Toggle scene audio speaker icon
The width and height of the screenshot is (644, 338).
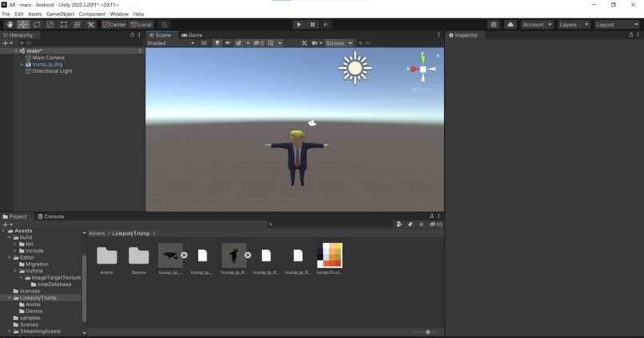click(x=228, y=43)
